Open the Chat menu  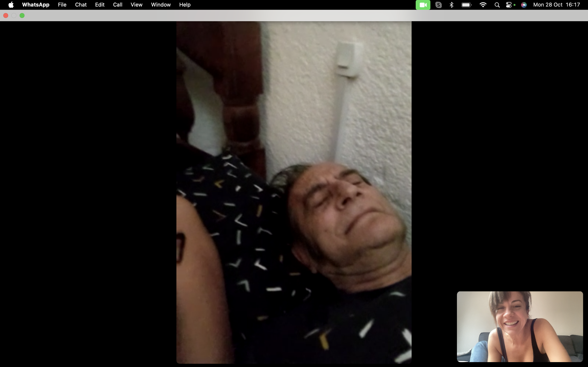tap(81, 5)
